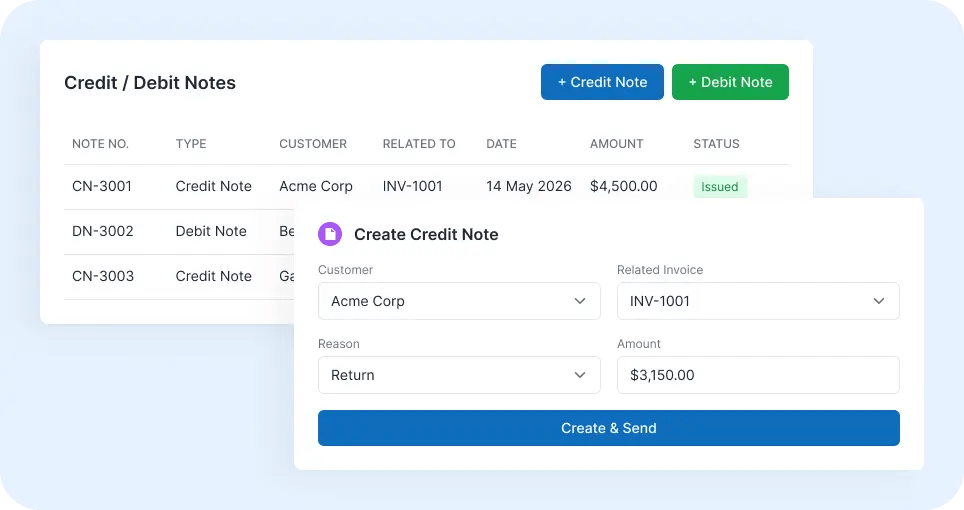Click the green + Debit Note button
This screenshot has height=510, width=964.
pyautogui.click(x=730, y=82)
